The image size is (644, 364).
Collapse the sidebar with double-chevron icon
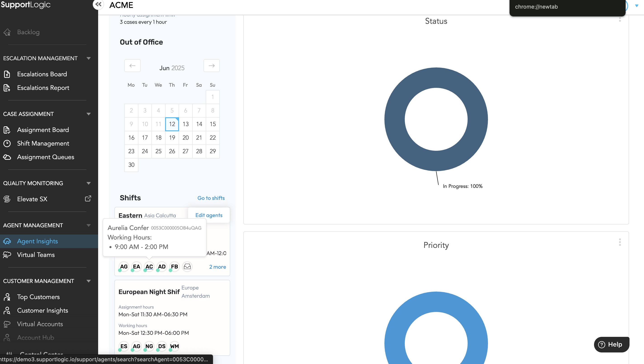[x=98, y=4]
